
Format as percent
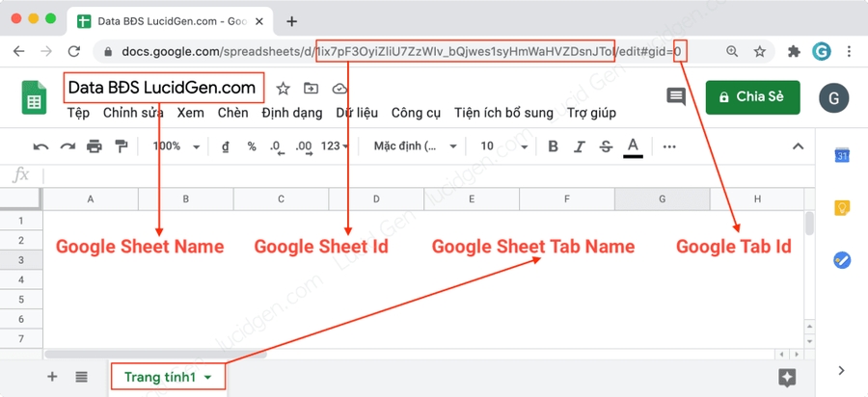pos(252,146)
